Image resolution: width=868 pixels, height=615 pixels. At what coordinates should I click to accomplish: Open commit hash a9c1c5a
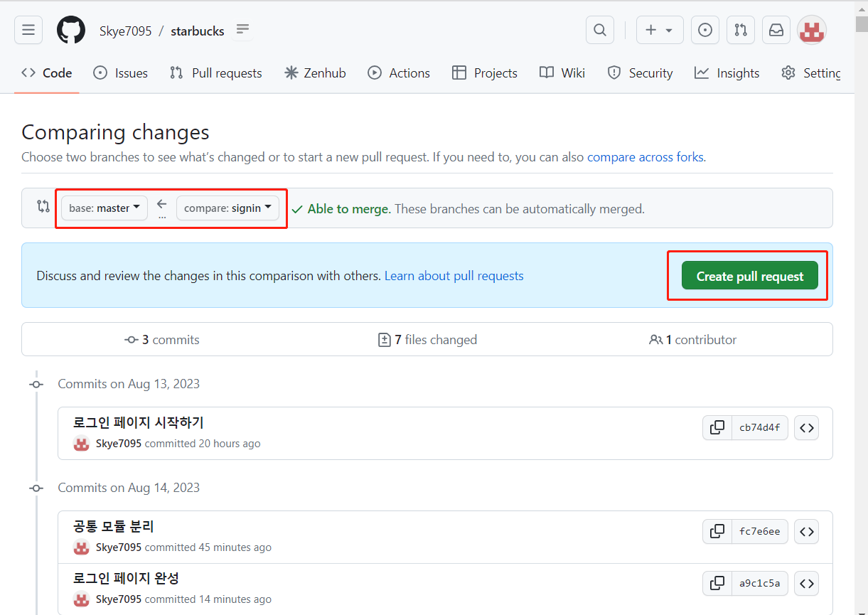[759, 583]
